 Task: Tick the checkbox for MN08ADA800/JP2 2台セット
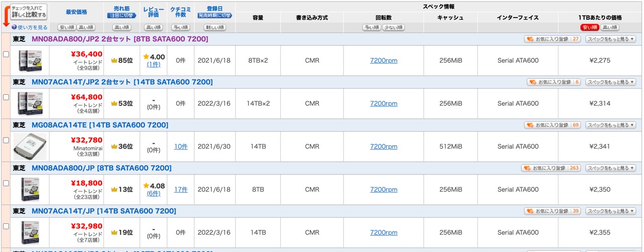(6, 54)
